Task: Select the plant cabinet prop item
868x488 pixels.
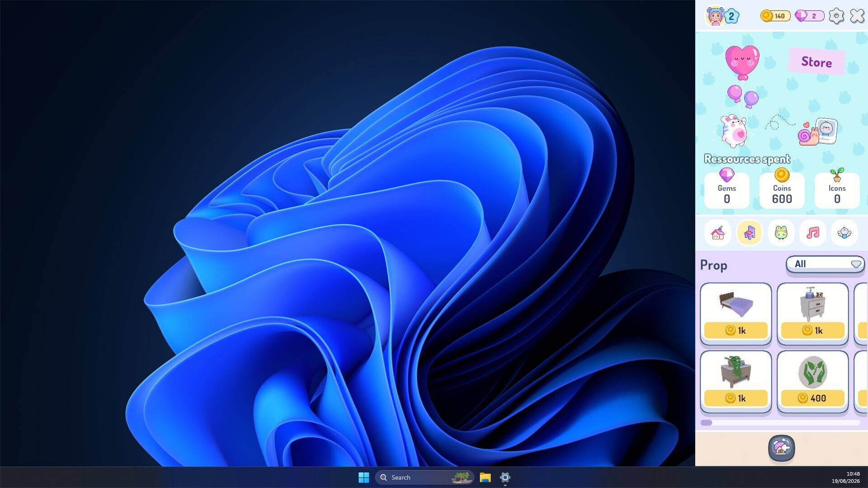Action: click(735, 371)
